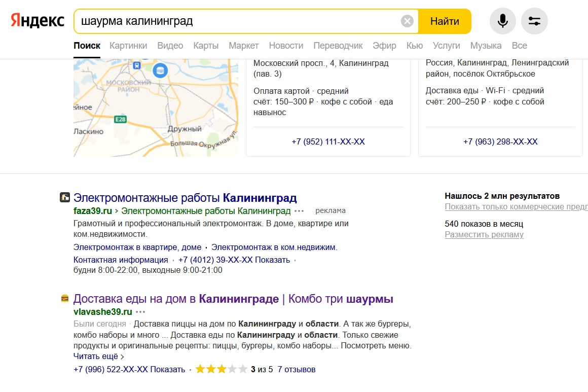Open the three-dots menu next to vlavashe39.ru
Viewport: 588px width, 392px height.
[140, 312]
